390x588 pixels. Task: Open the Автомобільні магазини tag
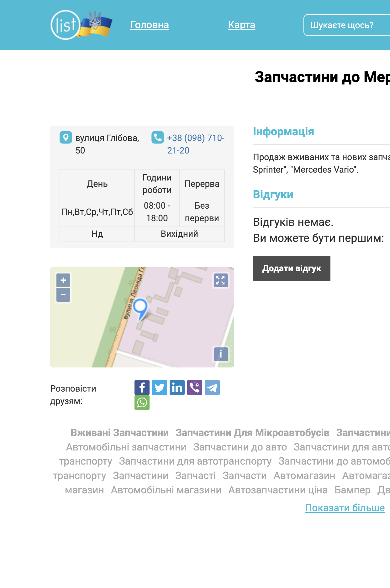[x=166, y=490]
